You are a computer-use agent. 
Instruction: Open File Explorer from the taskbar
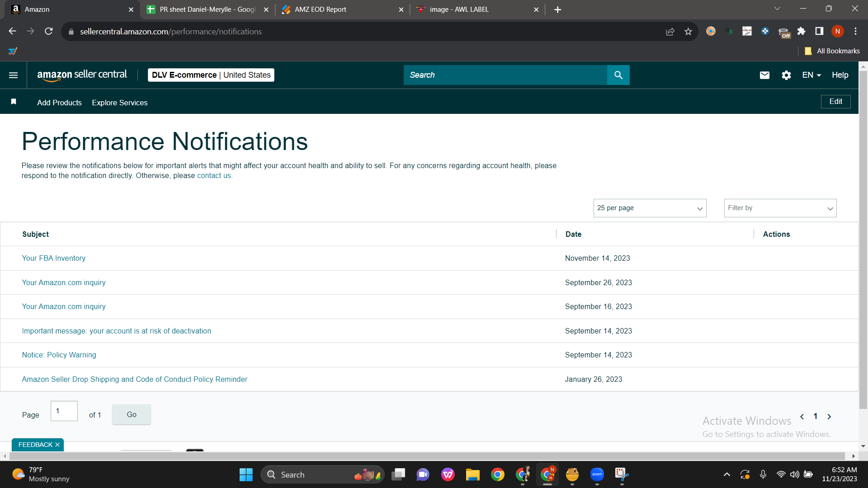coord(472,475)
